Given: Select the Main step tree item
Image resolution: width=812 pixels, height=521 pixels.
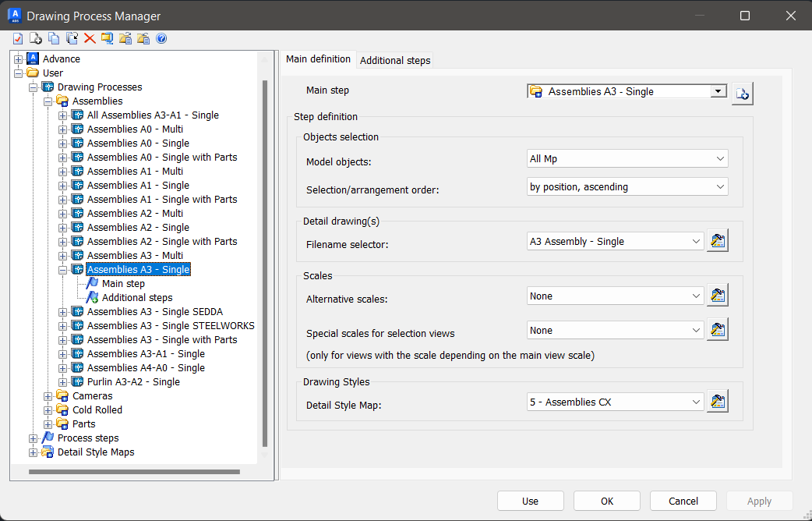Looking at the screenshot, I should [123, 284].
